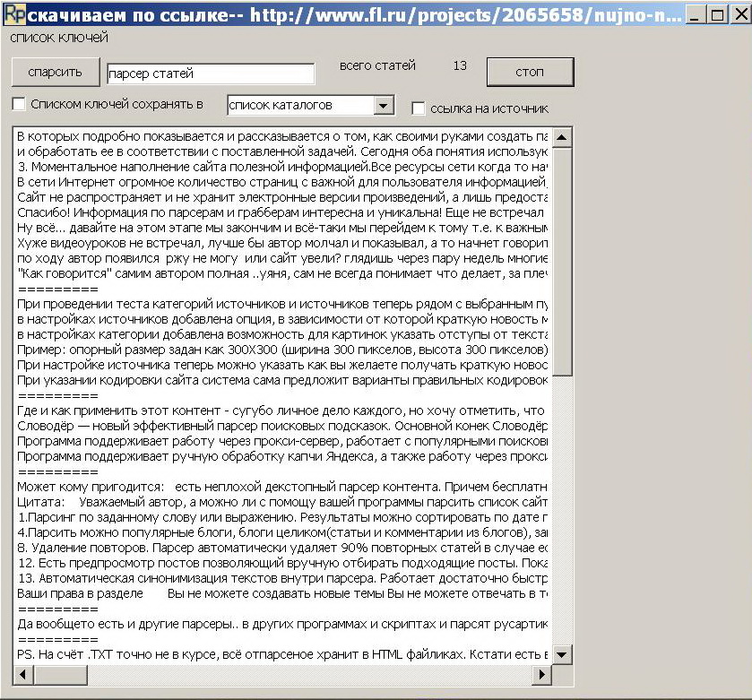752x700 pixels.
Task: Click the line starting "Словодёр — новый эффективный"
Action: tap(282, 426)
